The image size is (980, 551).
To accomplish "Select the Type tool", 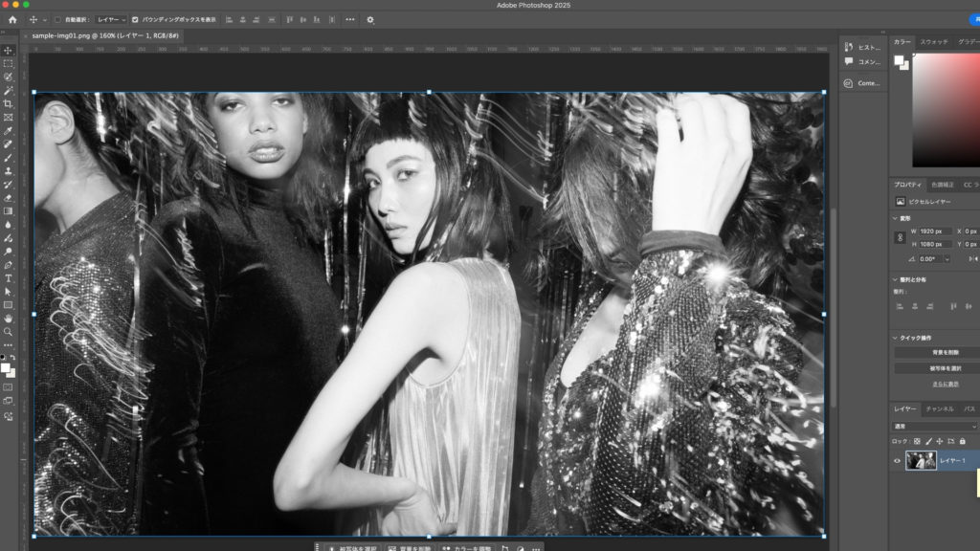I will coord(8,277).
